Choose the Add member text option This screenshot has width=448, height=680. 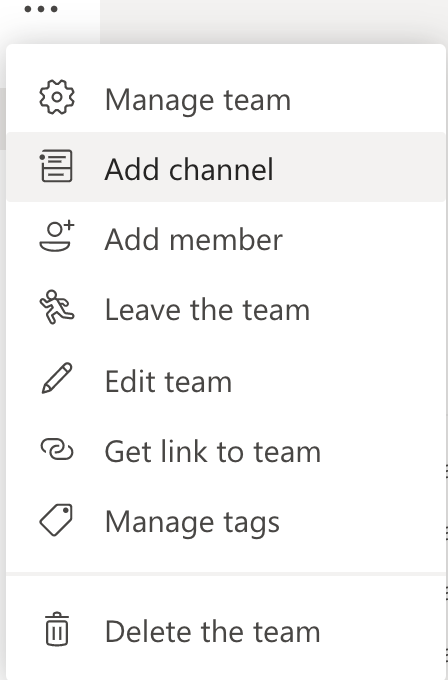[193, 239]
